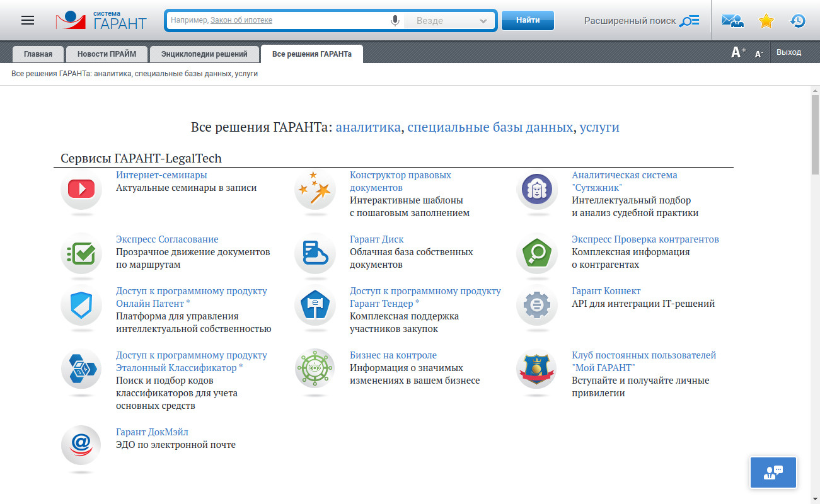This screenshot has width=820, height=504.
Task: Open the Гарант Коннект link
Action: pyautogui.click(x=606, y=291)
